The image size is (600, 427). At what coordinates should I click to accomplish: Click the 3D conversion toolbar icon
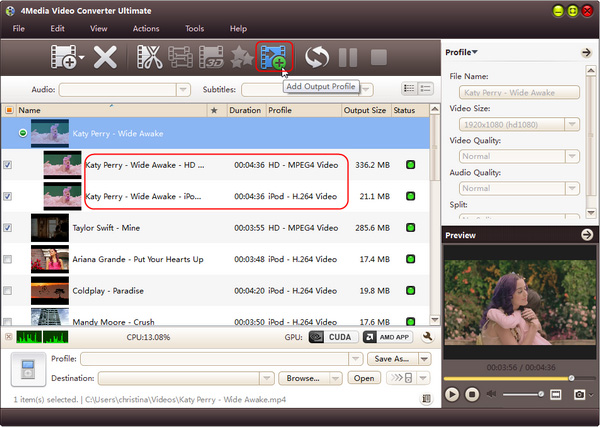[x=211, y=58]
